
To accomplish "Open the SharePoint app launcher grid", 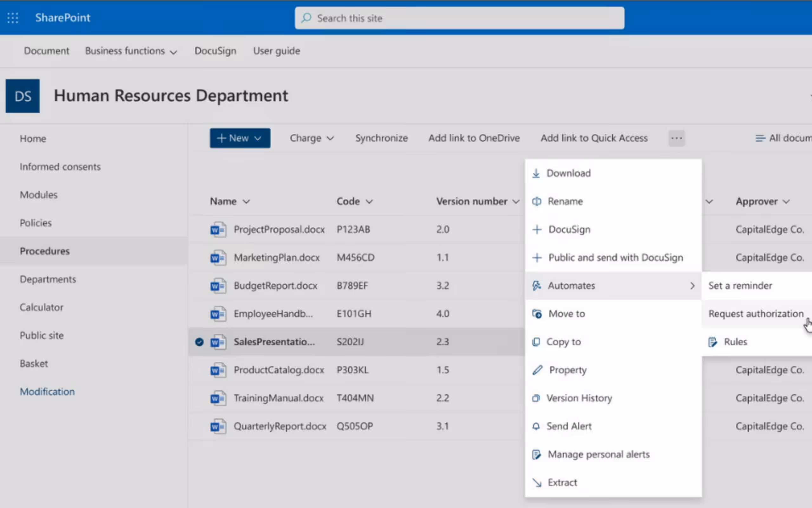I will (13, 17).
